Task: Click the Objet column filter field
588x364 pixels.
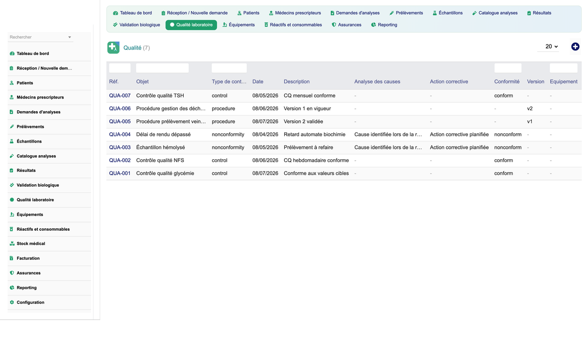Action: click(162, 68)
